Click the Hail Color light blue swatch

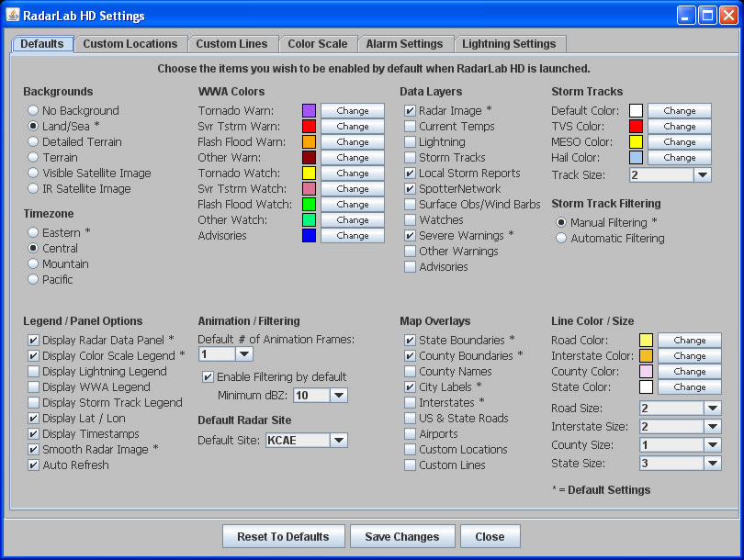636,157
